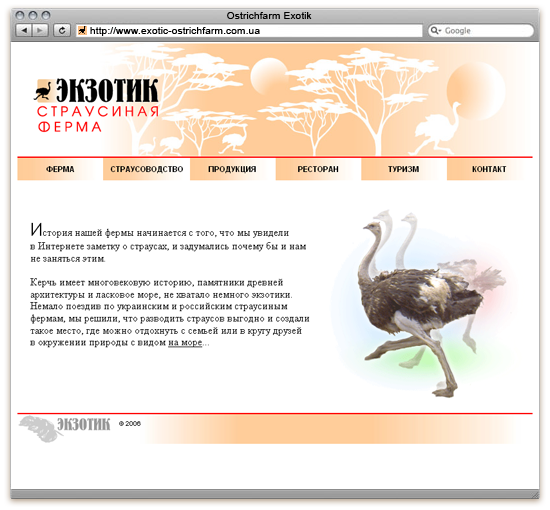Open the СТРАУСОВОДСТВО menu tab
The height and width of the screenshot is (510, 550).
click(x=147, y=169)
